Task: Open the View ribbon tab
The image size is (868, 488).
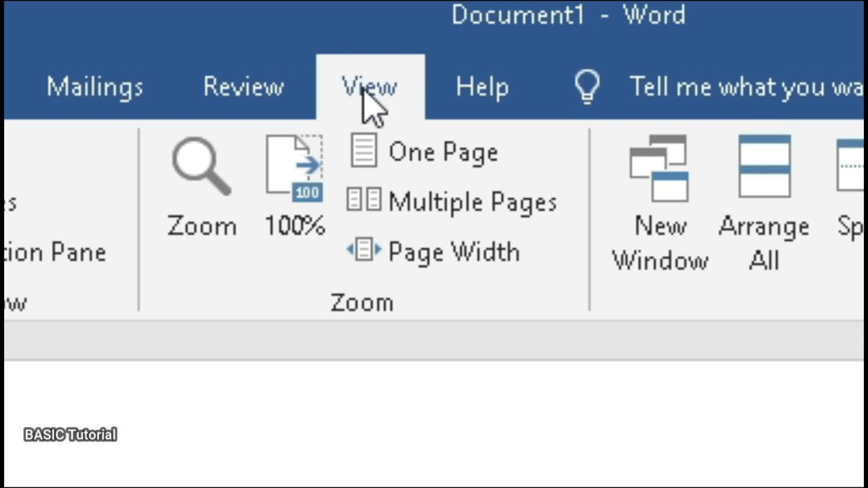Action: point(370,87)
